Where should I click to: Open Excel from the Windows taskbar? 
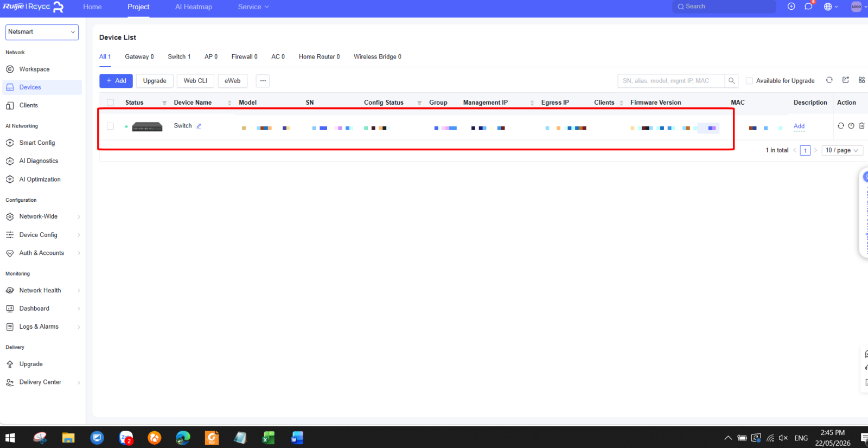[269, 438]
